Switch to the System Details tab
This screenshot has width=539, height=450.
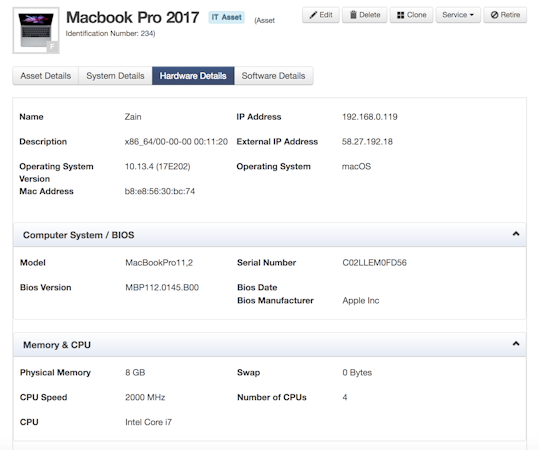click(x=115, y=76)
